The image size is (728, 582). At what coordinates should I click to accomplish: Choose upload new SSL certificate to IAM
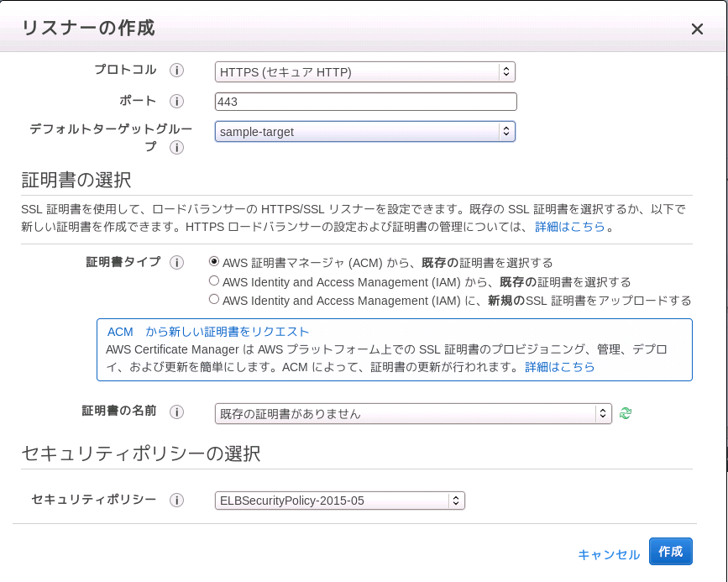tap(214, 300)
